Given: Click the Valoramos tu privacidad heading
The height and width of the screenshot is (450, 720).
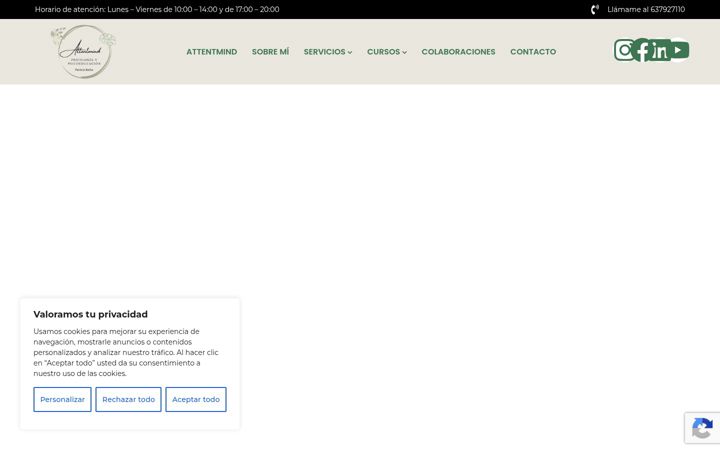Looking at the screenshot, I should click(x=90, y=315).
